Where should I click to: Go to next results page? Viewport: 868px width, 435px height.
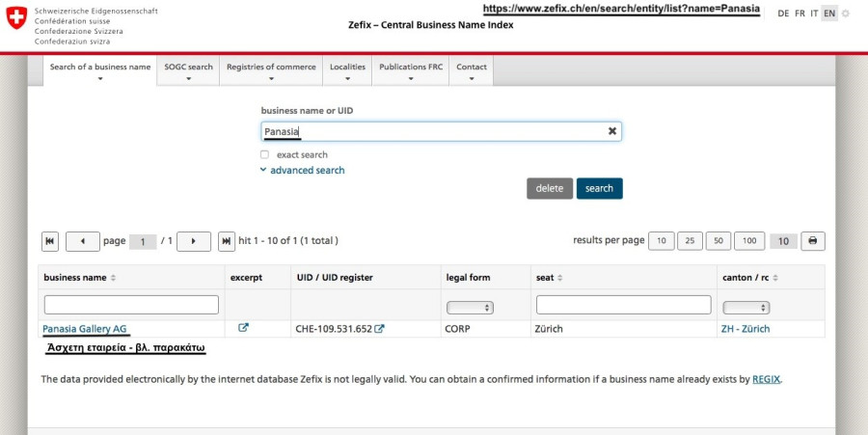(194, 241)
